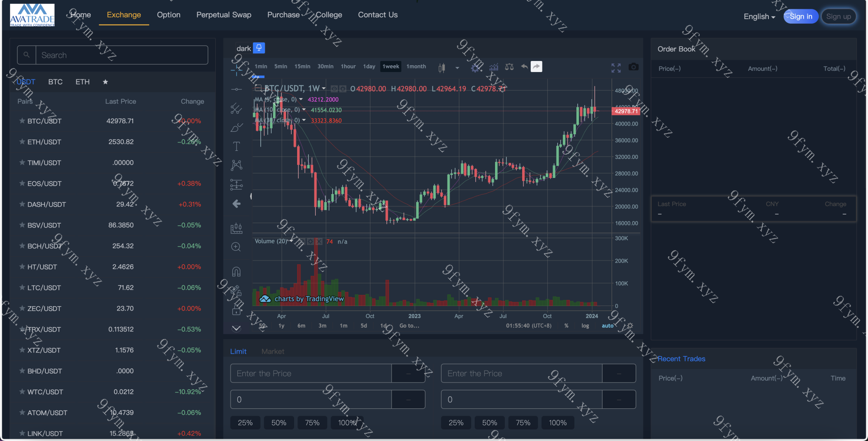Viewport: 868px width, 441px height.
Task: Click the search magnifier icon
Action: point(26,55)
